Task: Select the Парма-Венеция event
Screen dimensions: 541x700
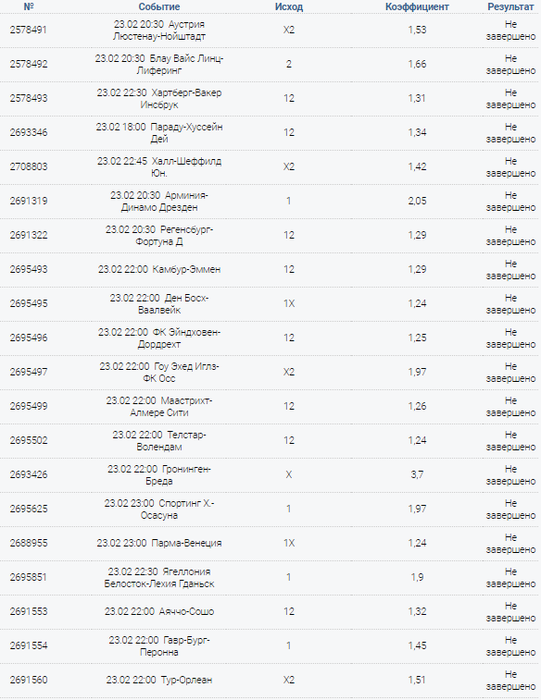Action: (159, 543)
